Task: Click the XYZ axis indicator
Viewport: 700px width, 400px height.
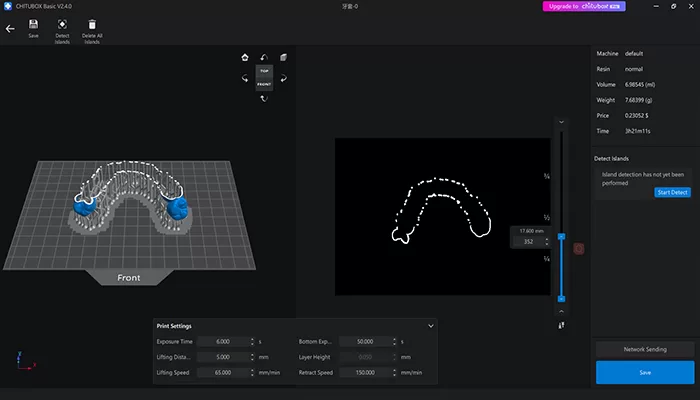Action: click(26, 361)
